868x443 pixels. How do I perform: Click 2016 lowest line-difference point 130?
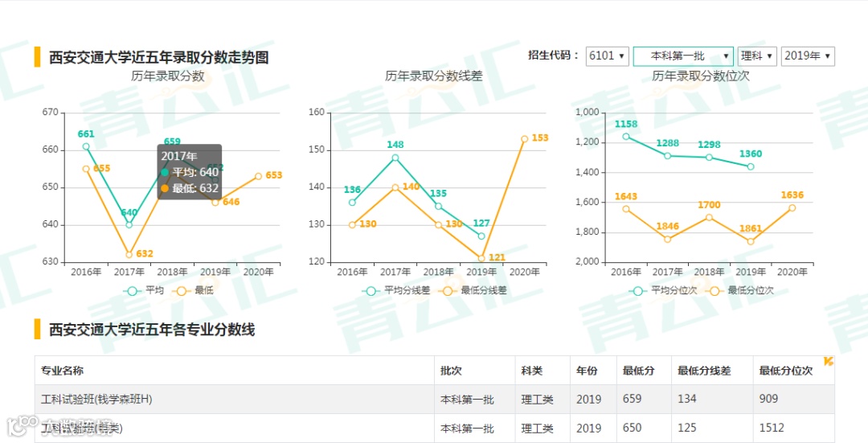point(352,225)
